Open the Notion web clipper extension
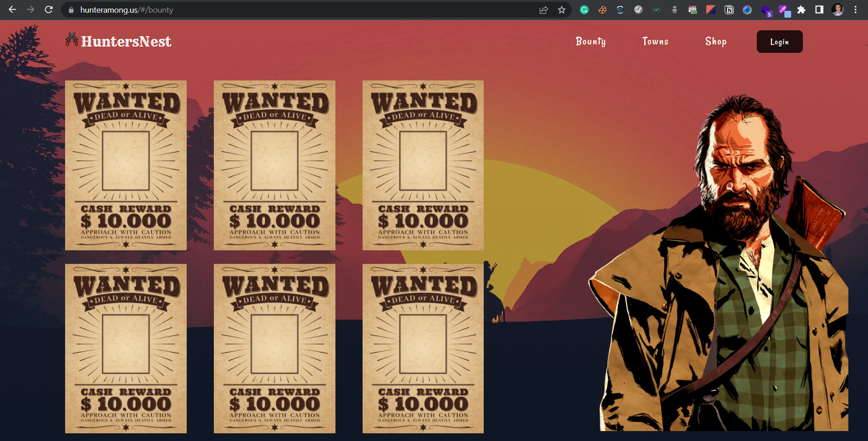 729,10
